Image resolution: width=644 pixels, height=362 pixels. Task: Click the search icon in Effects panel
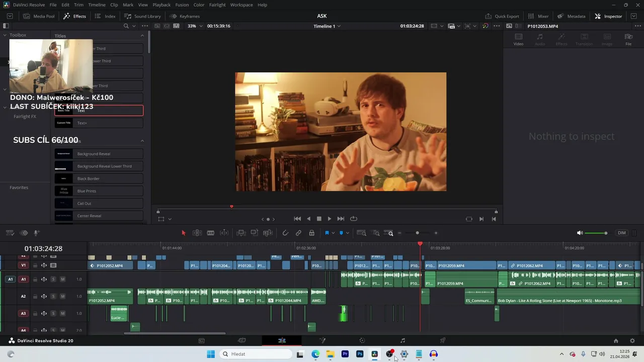pos(126,26)
